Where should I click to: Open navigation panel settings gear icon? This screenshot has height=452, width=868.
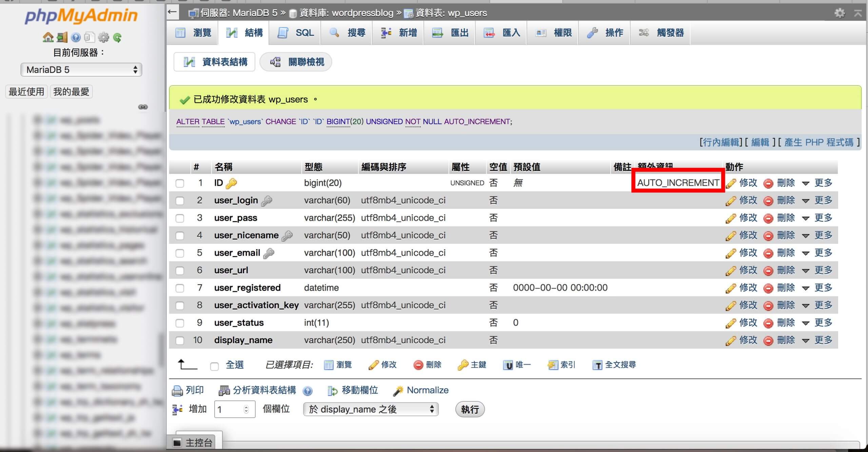(103, 37)
